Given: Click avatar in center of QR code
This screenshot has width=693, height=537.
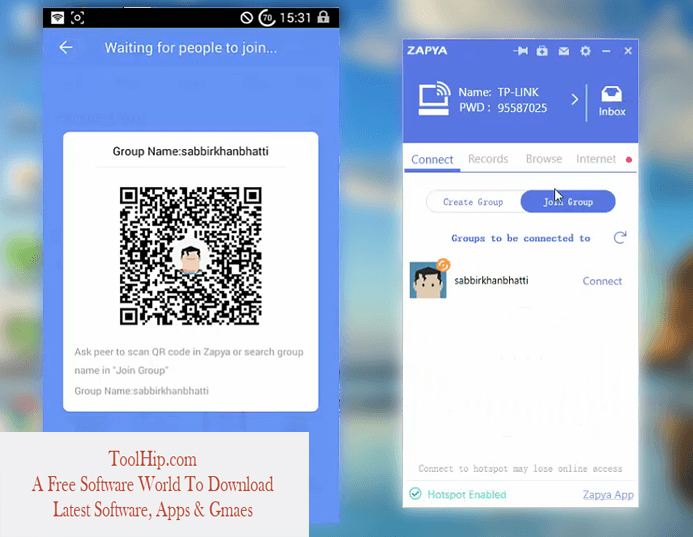Looking at the screenshot, I should click(190, 257).
